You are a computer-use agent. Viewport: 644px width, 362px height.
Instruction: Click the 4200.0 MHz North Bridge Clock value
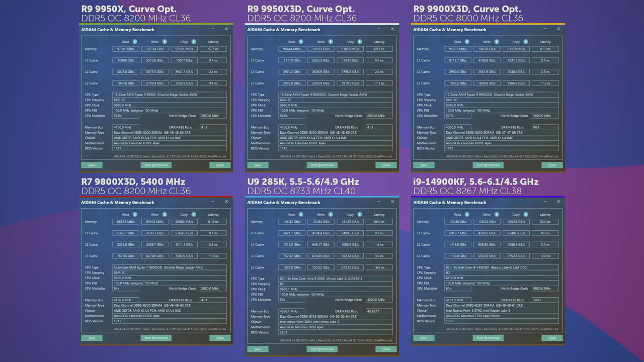pos(379,300)
